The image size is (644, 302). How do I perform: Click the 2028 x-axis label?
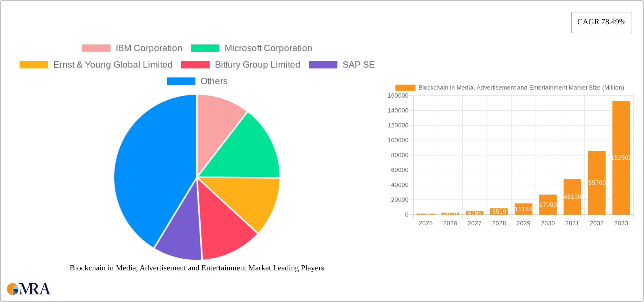coord(499,223)
